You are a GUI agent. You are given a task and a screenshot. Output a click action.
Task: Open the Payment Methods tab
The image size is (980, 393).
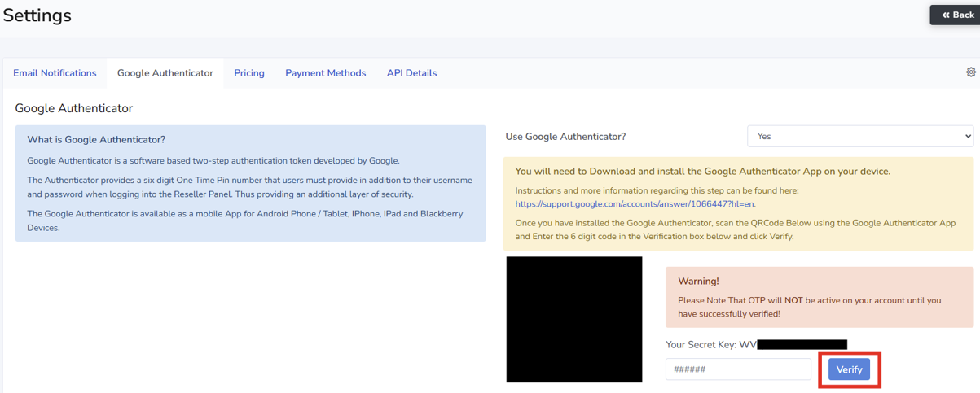(x=326, y=73)
